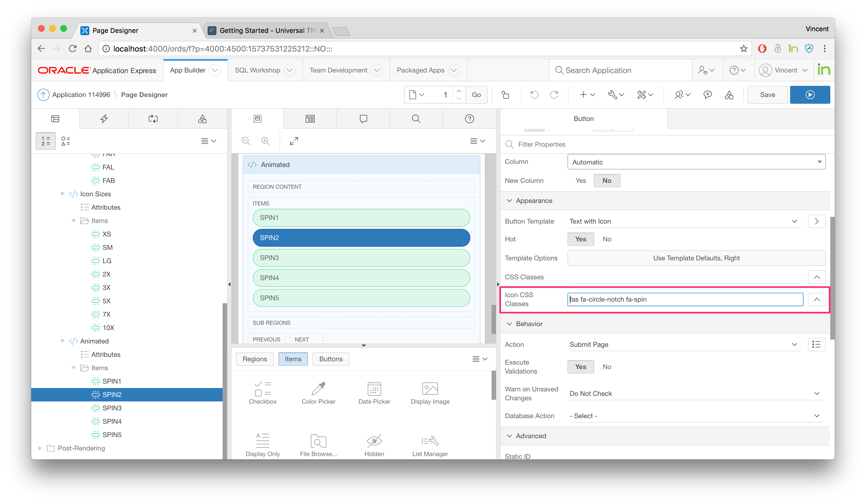Click the zoom in magnifier in layout
Image resolution: width=866 pixels, height=504 pixels.
click(x=265, y=141)
